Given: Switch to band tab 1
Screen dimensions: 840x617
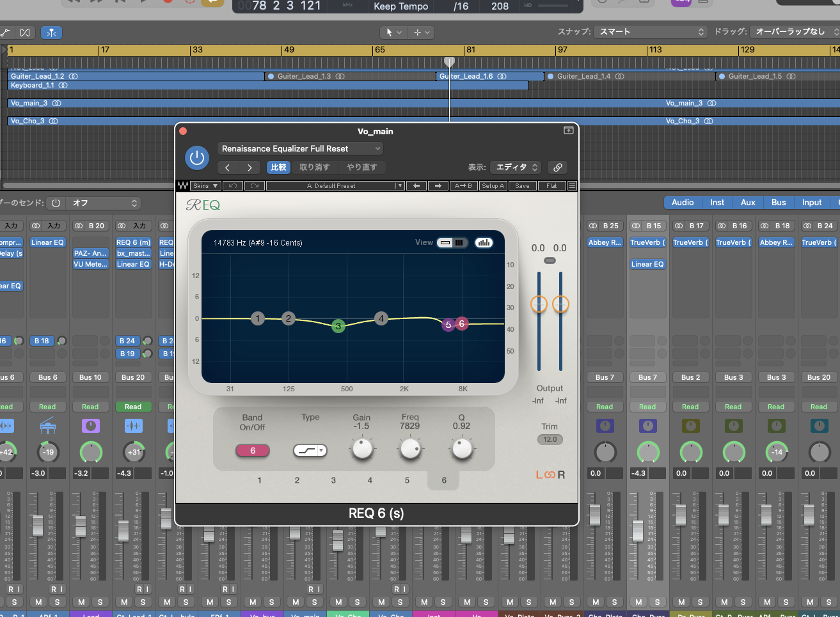Looking at the screenshot, I should [259, 480].
